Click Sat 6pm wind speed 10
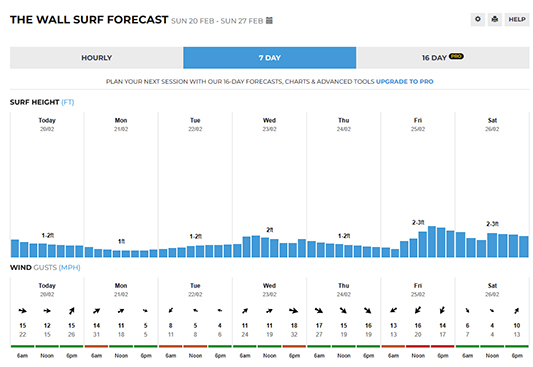This screenshot has width=533, height=367. click(517, 326)
